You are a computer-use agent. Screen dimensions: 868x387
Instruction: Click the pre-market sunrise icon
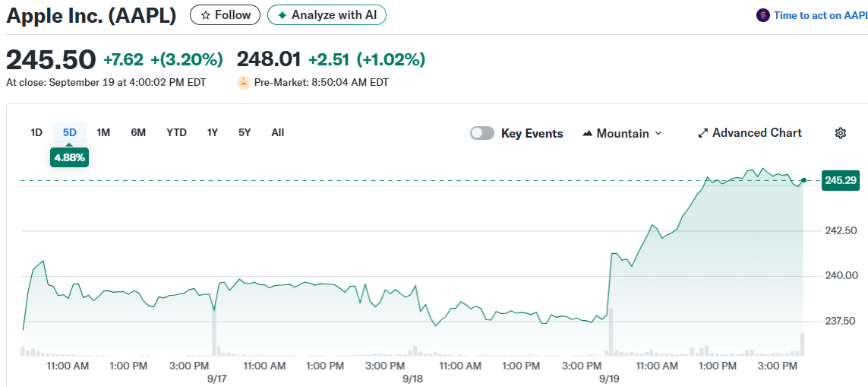click(x=243, y=83)
